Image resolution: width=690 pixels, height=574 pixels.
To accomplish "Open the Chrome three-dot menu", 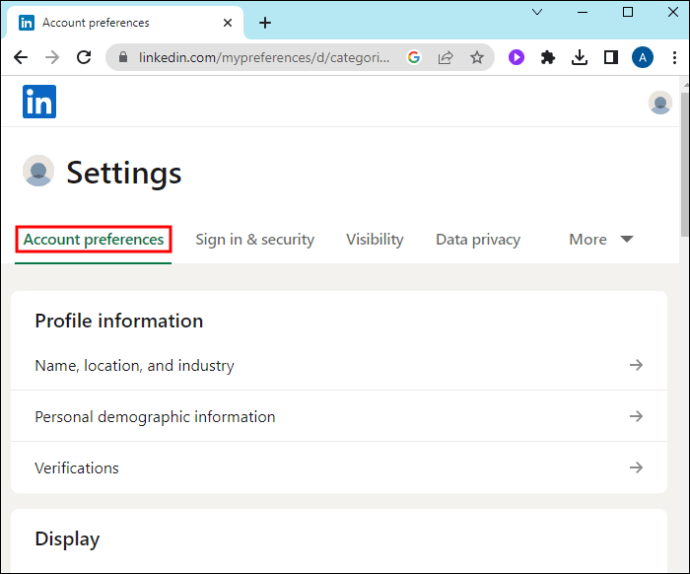I will click(674, 57).
